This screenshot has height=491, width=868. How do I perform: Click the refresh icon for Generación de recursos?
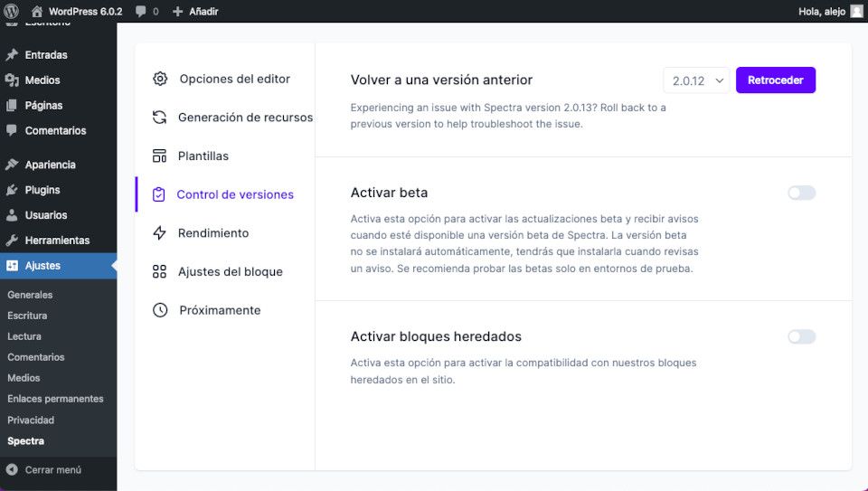click(x=159, y=118)
